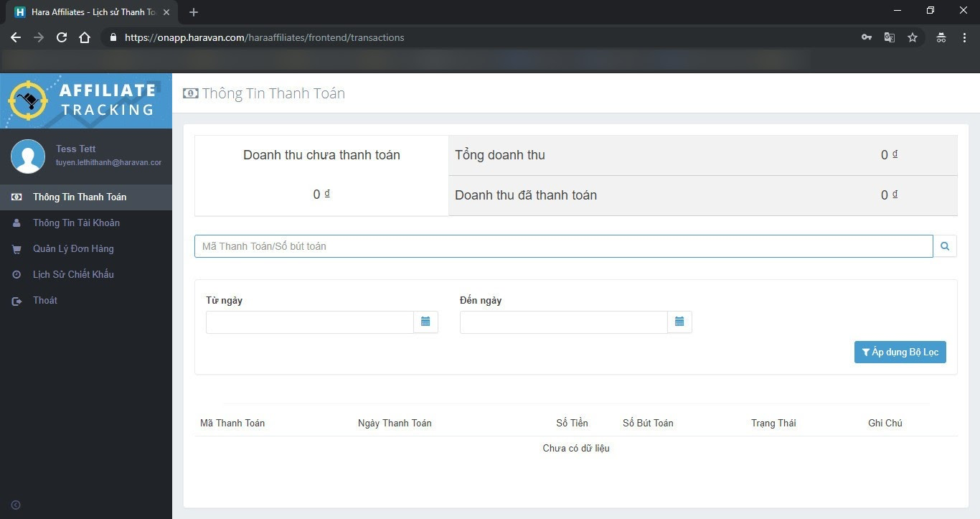Screen dimensions: 980x519
Task: Collapse sidebar with bottom-left arrow icon
Action: pos(16,505)
